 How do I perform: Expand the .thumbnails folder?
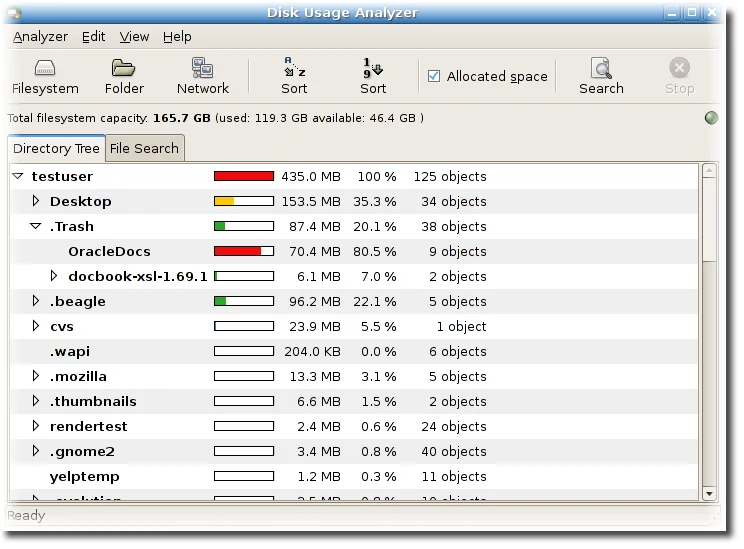[36, 401]
